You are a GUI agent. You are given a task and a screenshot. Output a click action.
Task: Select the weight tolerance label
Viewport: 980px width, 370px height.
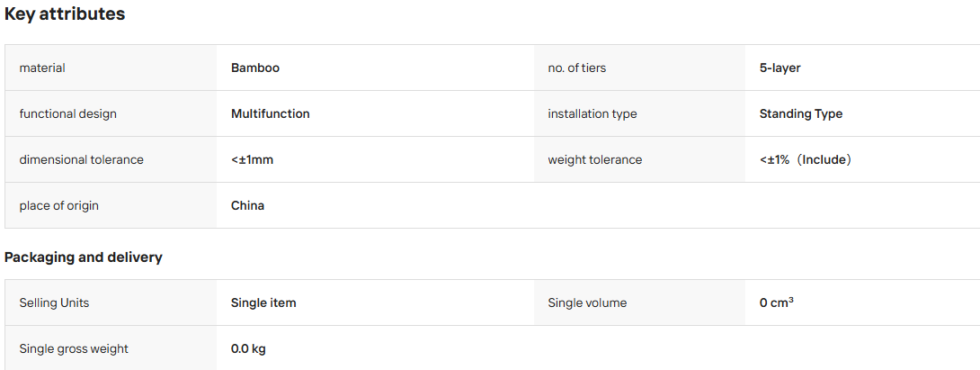[595, 159]
